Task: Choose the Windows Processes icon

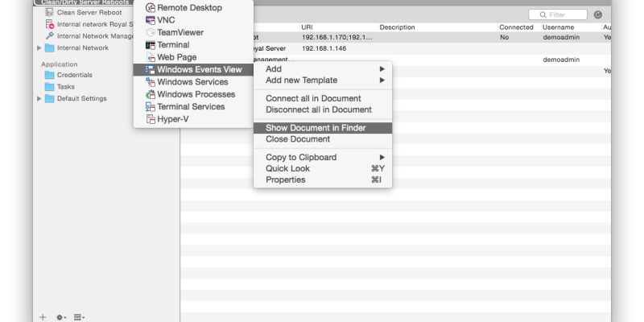Action: (151, 94)
